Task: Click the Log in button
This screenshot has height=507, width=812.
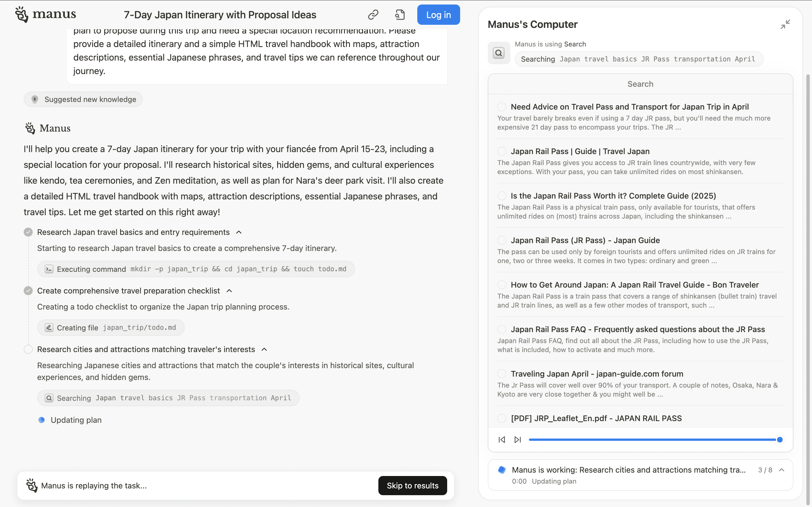Action: (438, 15)
